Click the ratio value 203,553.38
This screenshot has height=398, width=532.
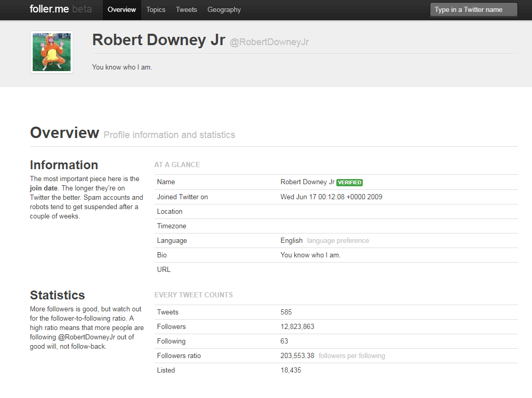tap(297, 355)
